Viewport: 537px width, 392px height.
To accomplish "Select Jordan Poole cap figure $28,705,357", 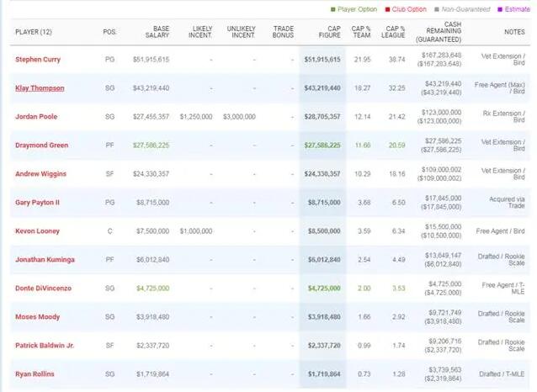I will tap(322, 117).
